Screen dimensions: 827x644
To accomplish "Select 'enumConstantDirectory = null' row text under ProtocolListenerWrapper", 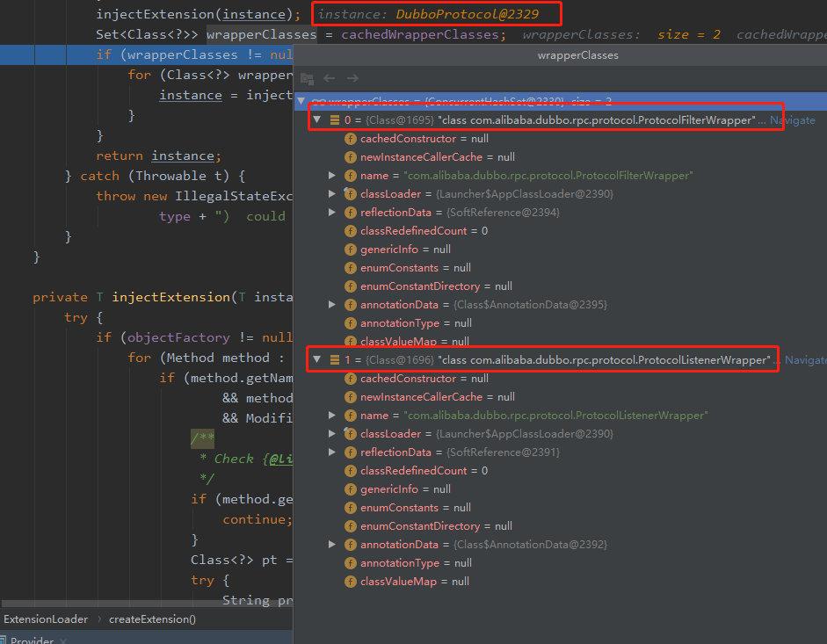I will click(436, 526).
